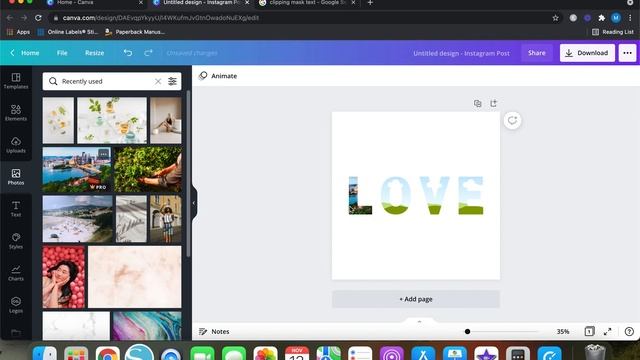The width and height of the screenshot is (640, 360).
Task: Open the Resize menu
Action: [94, 53]
